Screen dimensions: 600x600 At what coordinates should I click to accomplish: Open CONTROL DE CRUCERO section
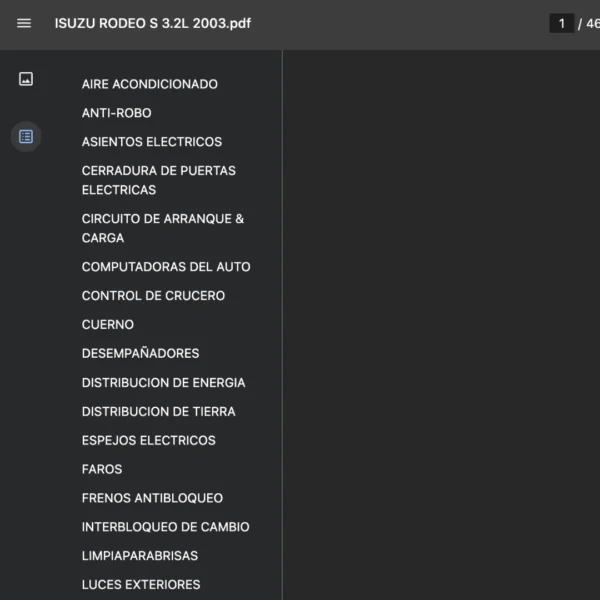[x=153, y=296]
